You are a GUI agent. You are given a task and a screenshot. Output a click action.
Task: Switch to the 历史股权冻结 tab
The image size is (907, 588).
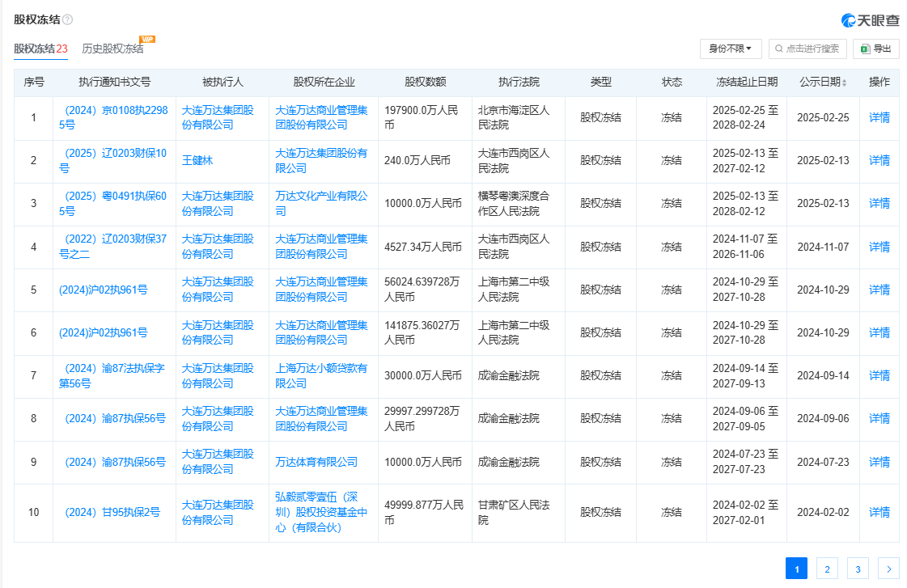(112, 49)
